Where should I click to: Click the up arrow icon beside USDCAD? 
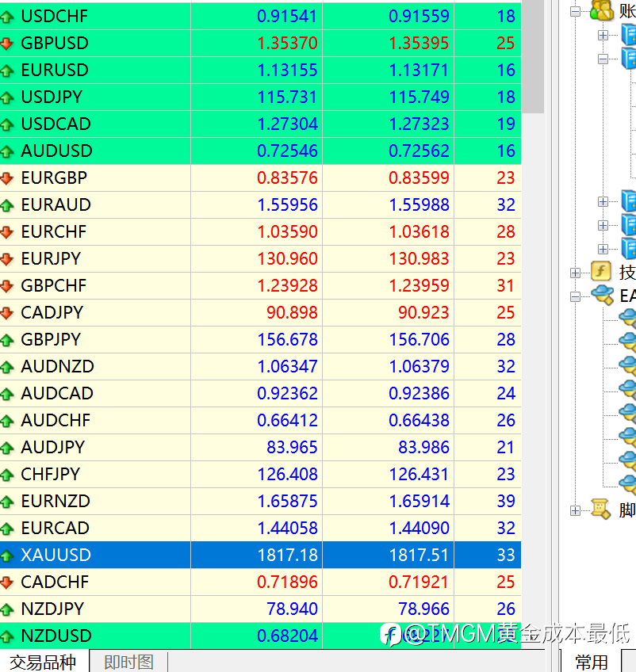[x=6, y=124]
